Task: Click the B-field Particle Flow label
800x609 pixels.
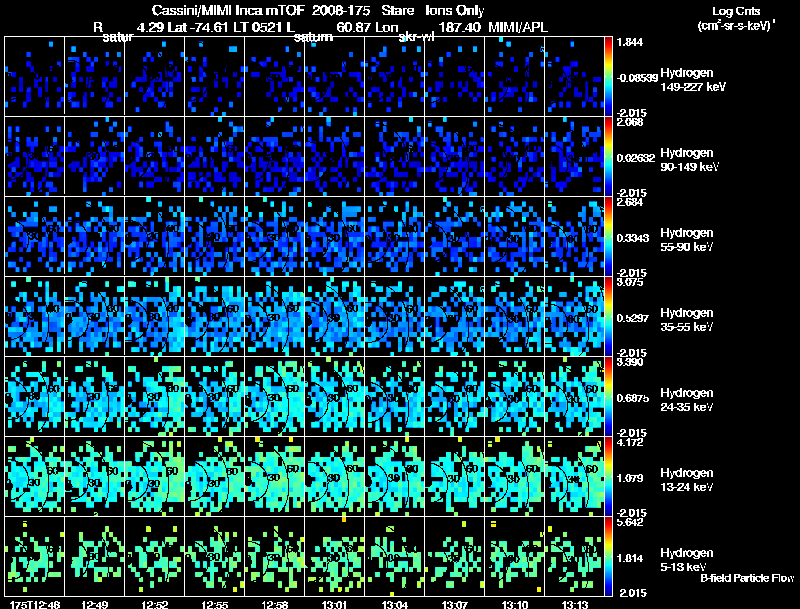Action: coord(747,578)
